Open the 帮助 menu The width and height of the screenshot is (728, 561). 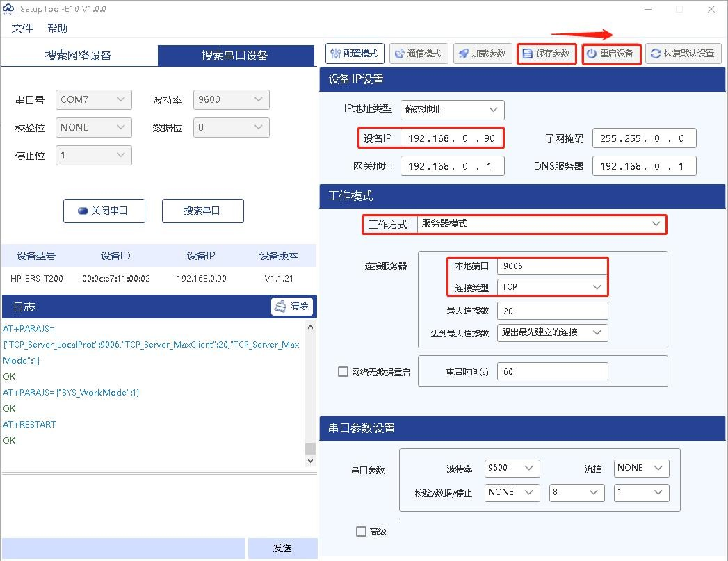(x=57, y=29)
